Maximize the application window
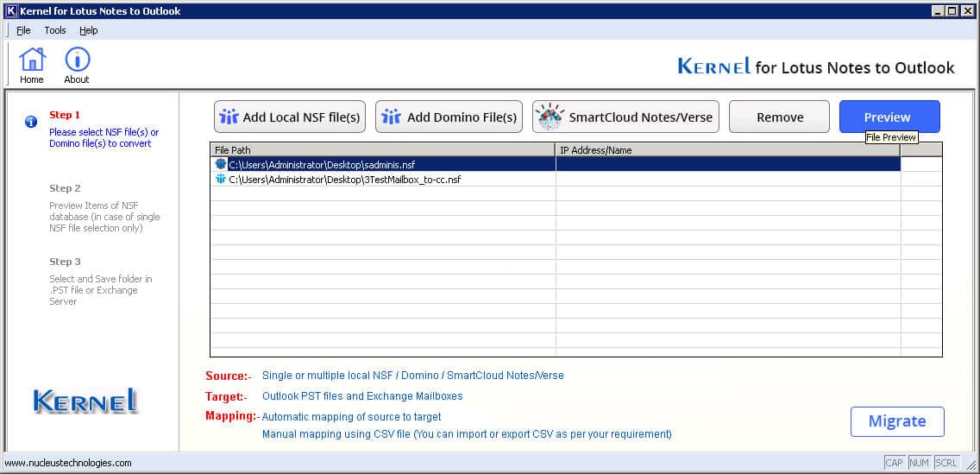The width and height of the screenshot is (980, 474). click(952, 10)
